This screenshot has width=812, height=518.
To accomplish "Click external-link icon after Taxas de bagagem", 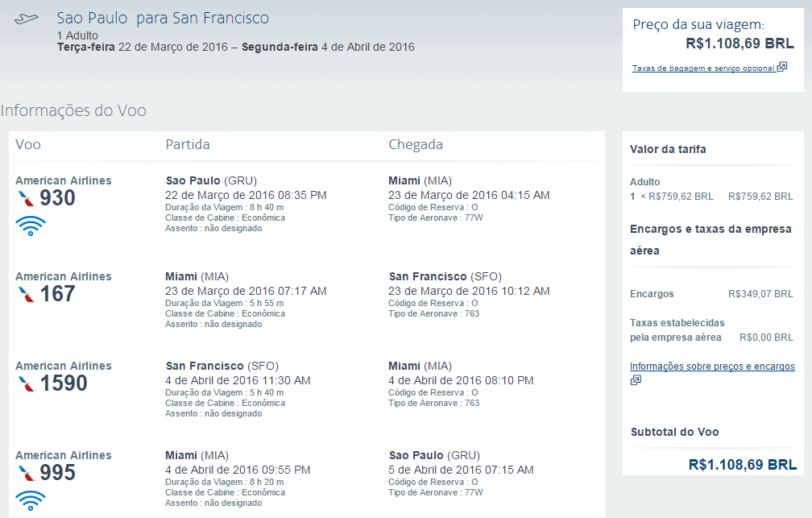I will point(782,66).
